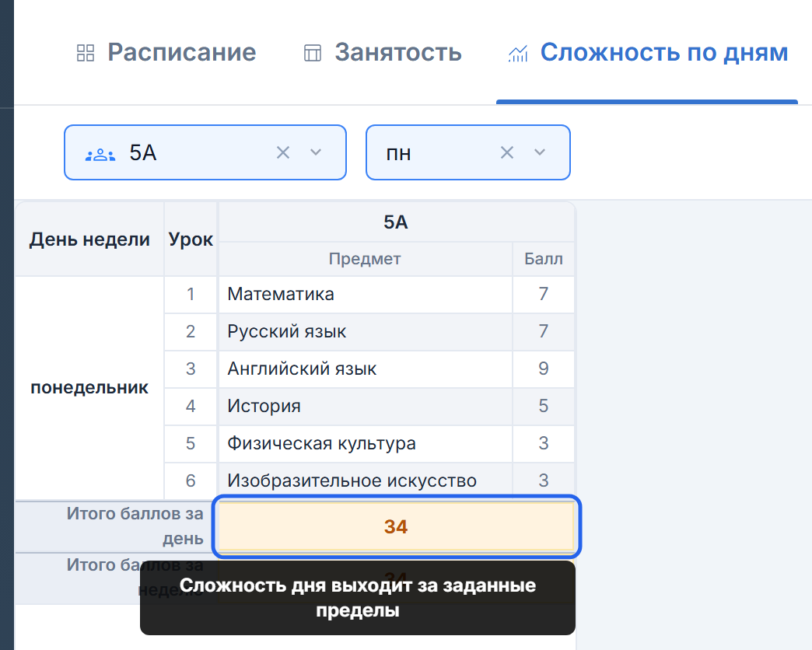Click the table icon beside Занятость

point(312,53)
